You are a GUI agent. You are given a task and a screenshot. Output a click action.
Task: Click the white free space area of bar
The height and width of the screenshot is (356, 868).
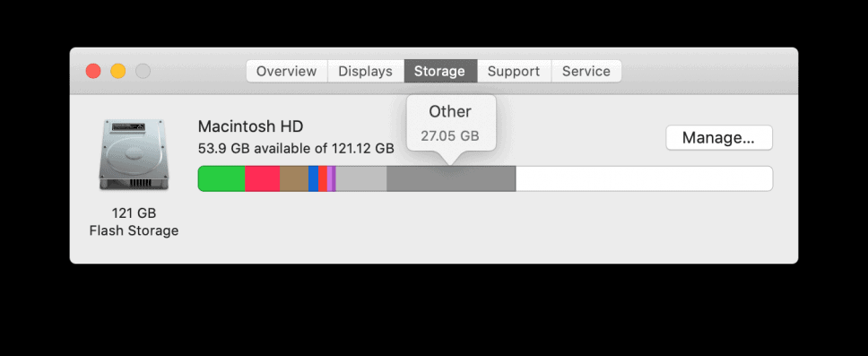coord(644,178)
